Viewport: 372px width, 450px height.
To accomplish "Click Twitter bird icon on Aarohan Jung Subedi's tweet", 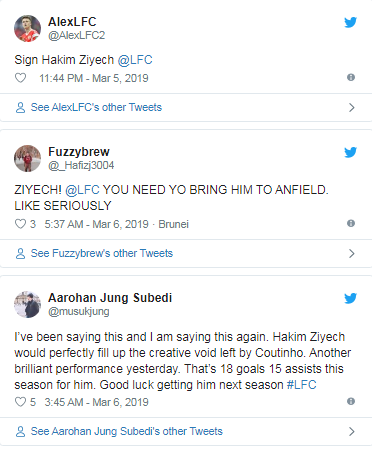I will pyautogui.click(x=350, y=298).
